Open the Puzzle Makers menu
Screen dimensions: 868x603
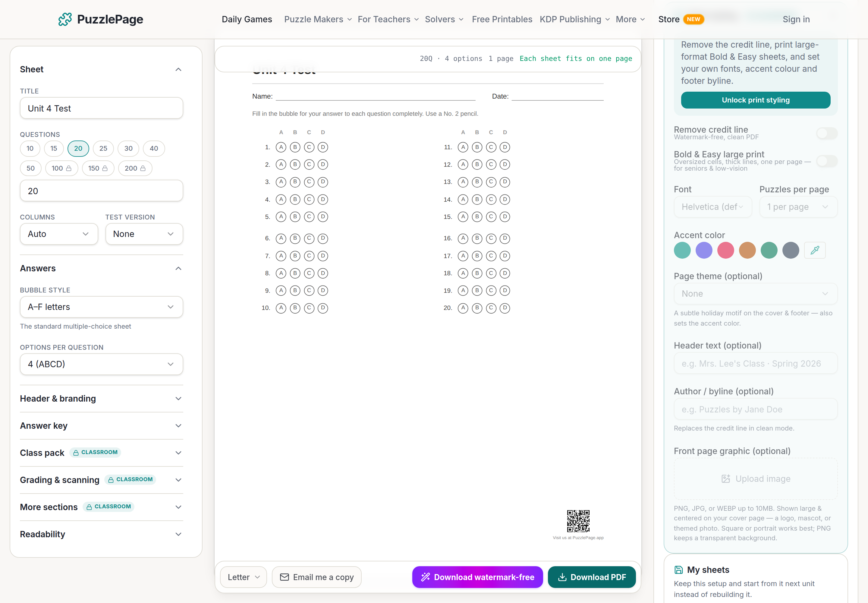[x=318, y=19]
